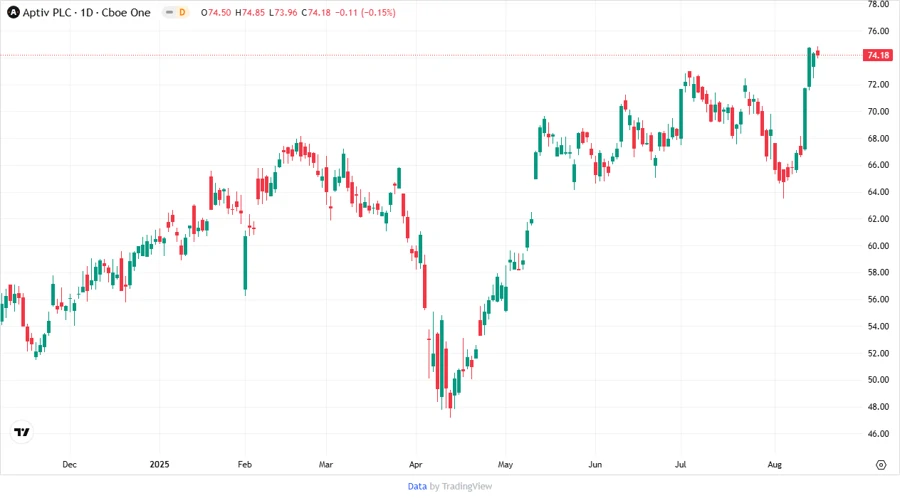Screen dimensions: 900x498
Task: Click the high value H74.85
Action: click(250, 13)
